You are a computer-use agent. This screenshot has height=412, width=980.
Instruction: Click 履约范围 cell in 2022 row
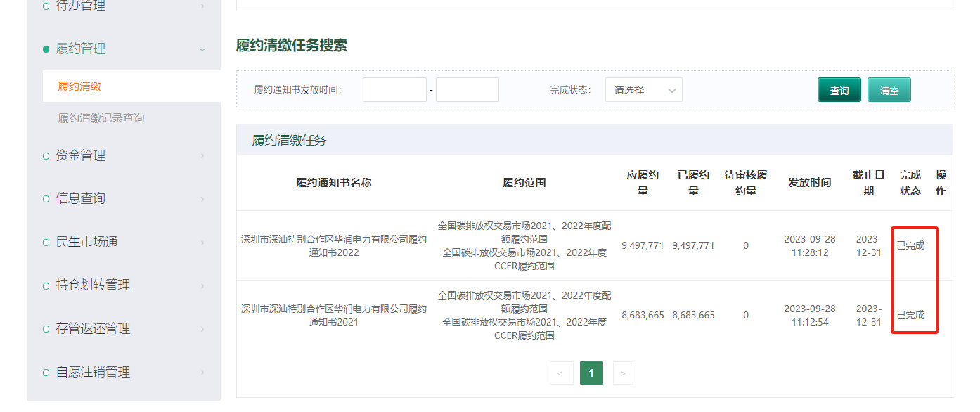[524, 245]
